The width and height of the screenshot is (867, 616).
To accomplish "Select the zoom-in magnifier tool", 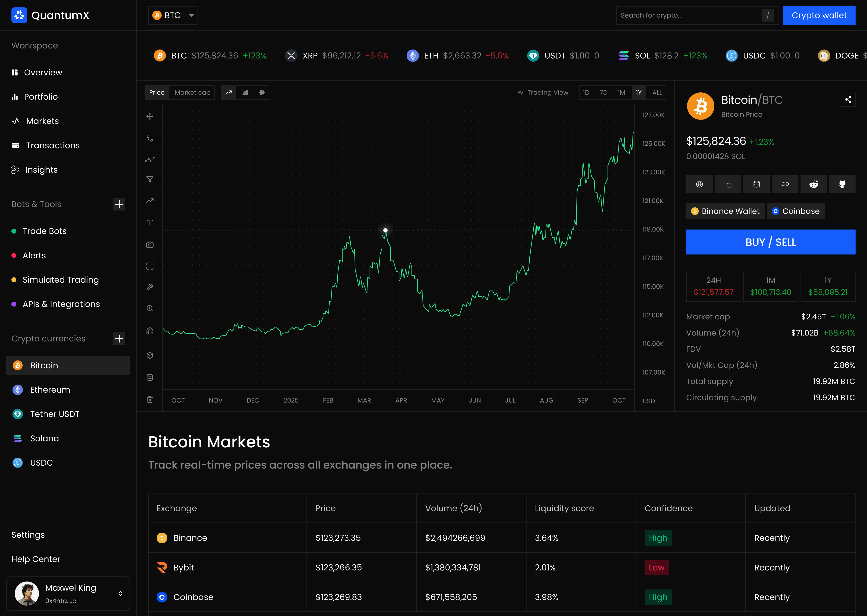I will 150,308.
